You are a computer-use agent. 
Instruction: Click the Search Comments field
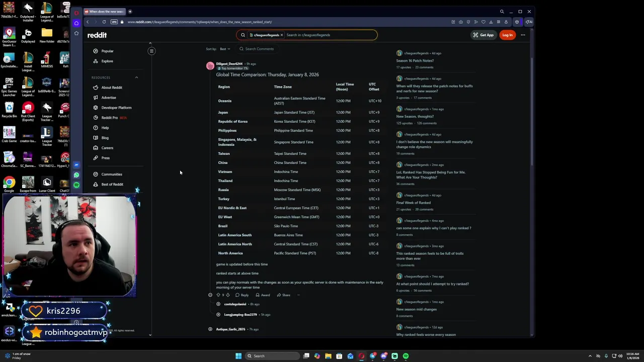pyautogui.click(x=259, y=49)
